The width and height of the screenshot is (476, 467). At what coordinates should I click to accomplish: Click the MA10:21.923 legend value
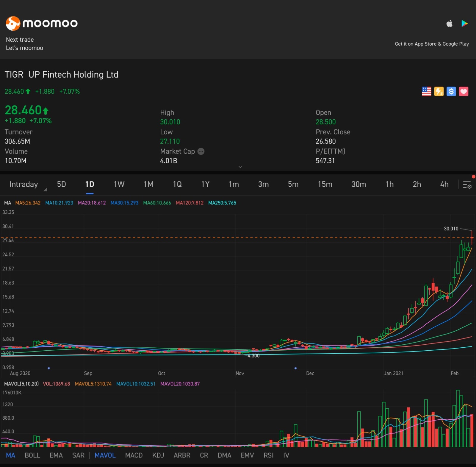pos(59,203)
